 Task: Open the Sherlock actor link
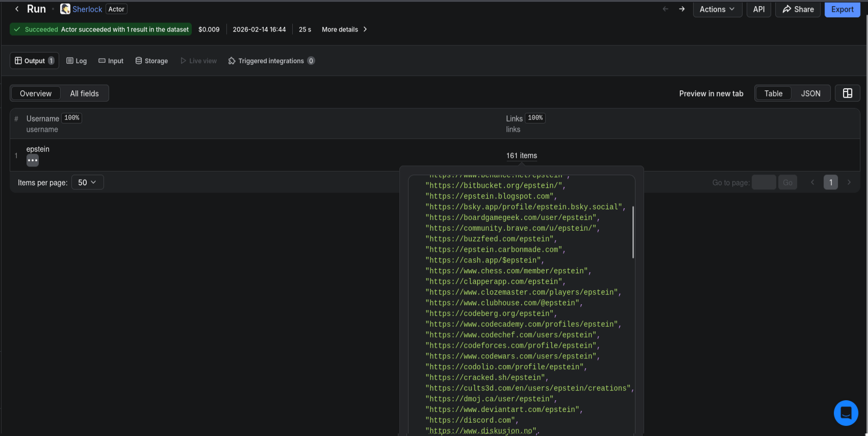[87, 9]
